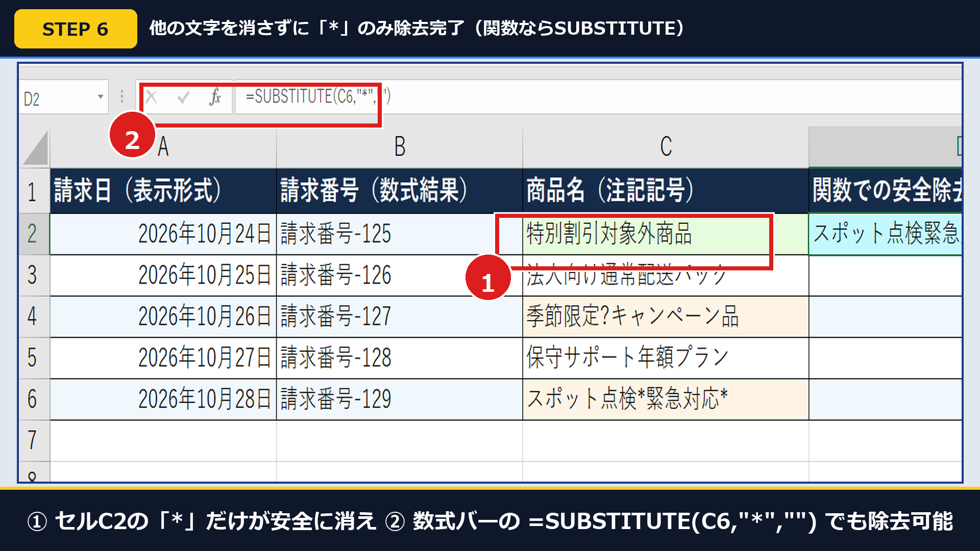
Task: Select row 4 header
Action: click(34, 316)
